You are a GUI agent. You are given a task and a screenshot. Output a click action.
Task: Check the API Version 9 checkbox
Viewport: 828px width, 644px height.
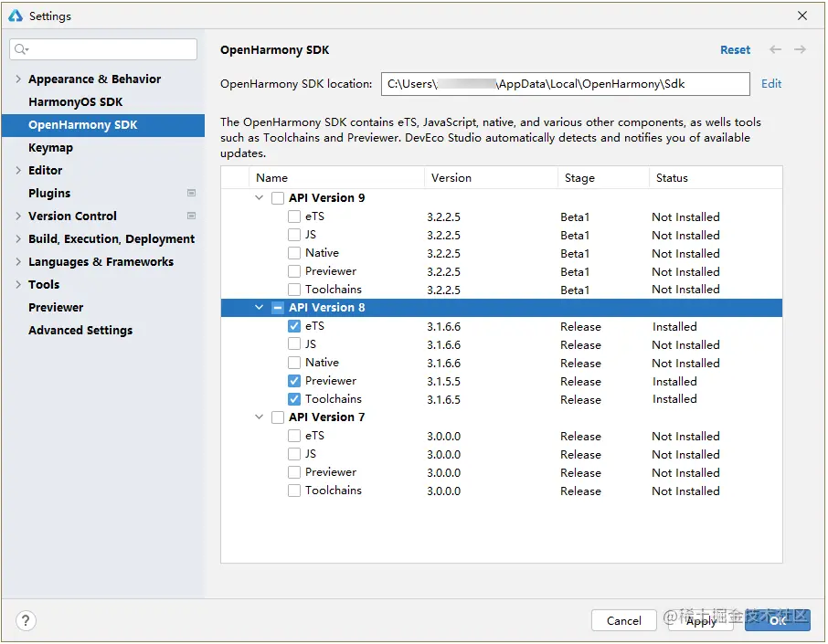(278, 198)
